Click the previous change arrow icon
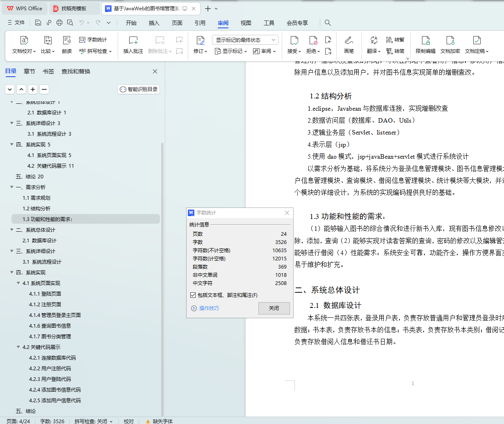504x424 pixels. (328, 40)
